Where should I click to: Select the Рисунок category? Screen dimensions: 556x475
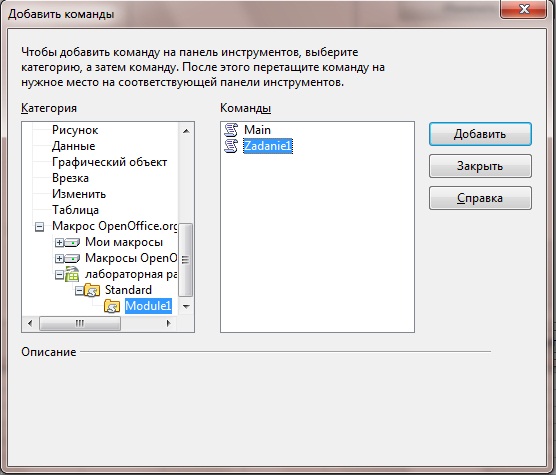[75, 130]
